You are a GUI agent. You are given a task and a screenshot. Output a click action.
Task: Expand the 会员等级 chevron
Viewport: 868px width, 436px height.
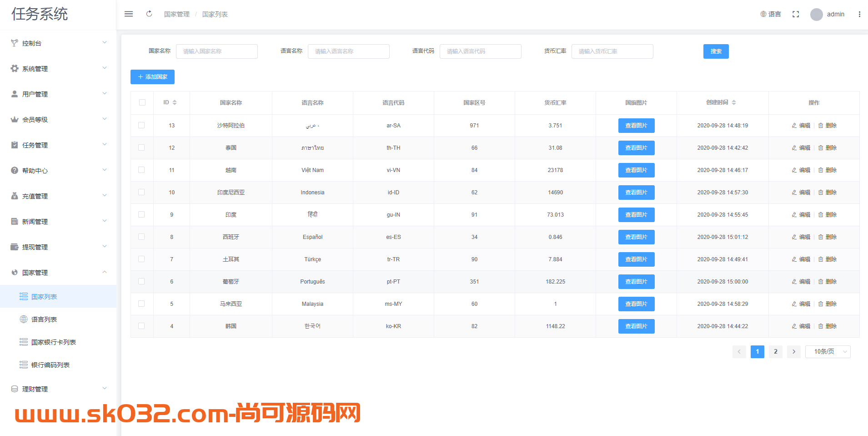[x=105, y=119]
